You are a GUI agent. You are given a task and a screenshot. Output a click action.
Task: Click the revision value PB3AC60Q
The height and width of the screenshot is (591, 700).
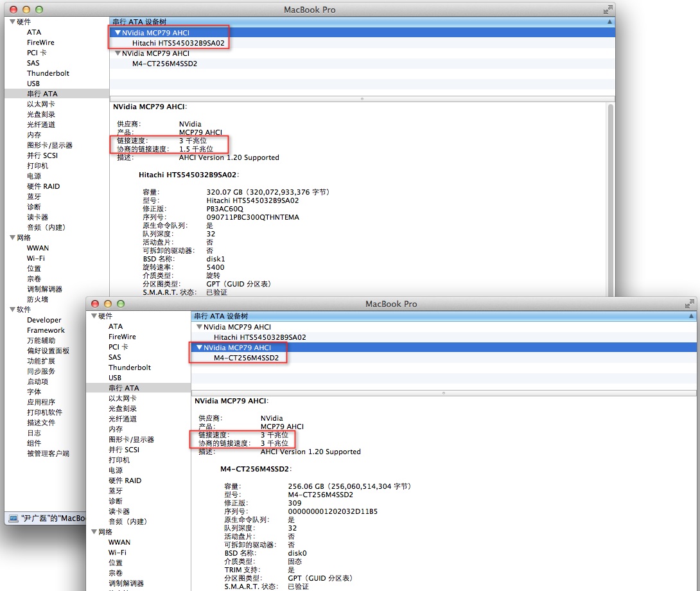pos(225,209)
